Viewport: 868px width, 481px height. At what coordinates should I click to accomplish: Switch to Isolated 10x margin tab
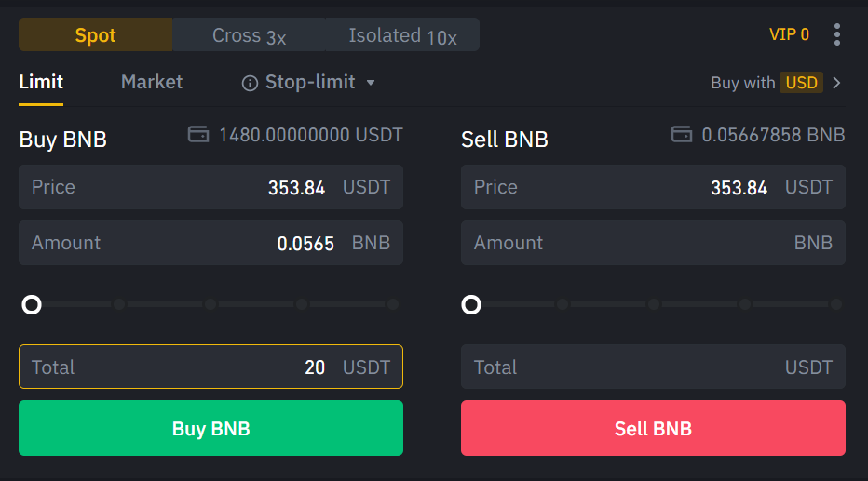pos(402,35)
